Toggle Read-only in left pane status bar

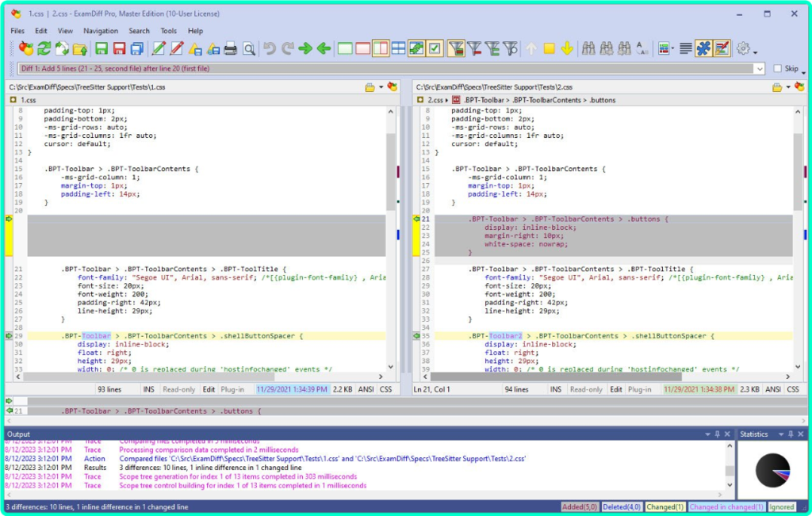point(179,389)
